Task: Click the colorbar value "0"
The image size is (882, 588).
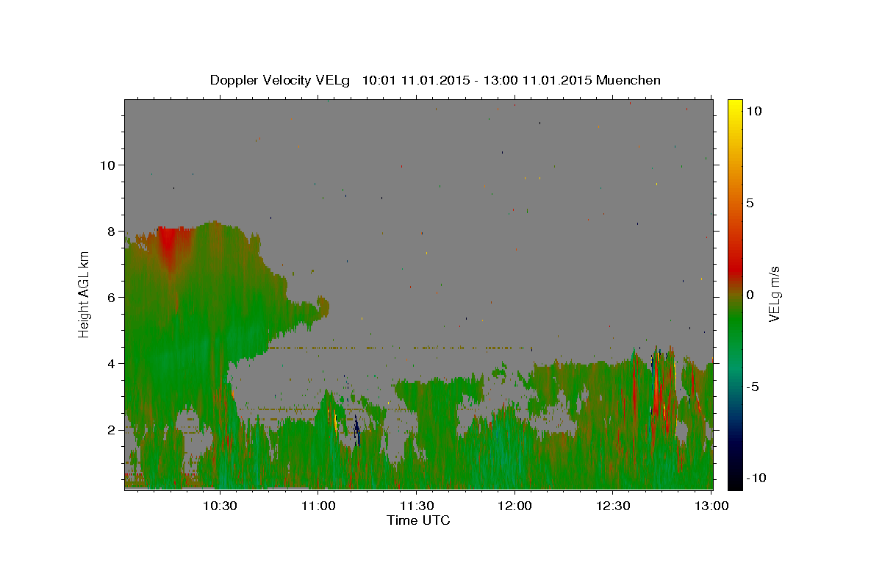Action: point(749,295)
